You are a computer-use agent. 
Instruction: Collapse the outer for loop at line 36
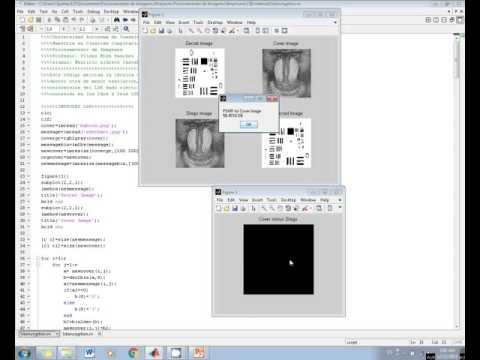pos(38,258)
